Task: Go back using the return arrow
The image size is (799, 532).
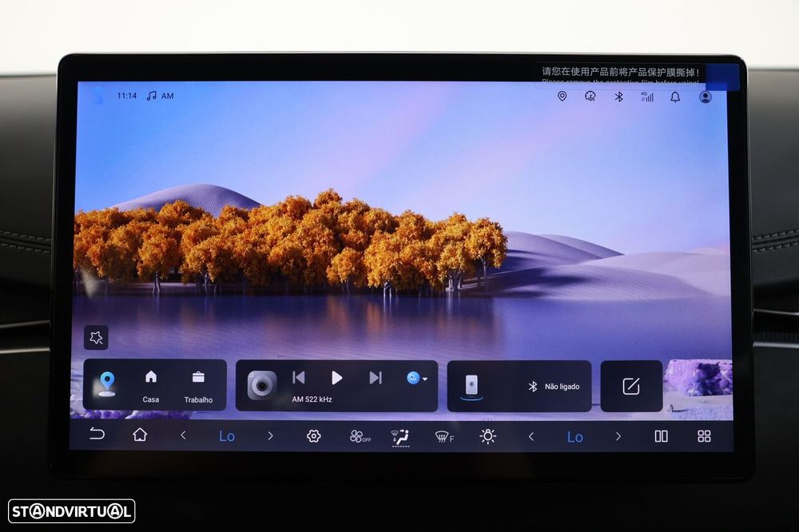Action: (97, 434)
